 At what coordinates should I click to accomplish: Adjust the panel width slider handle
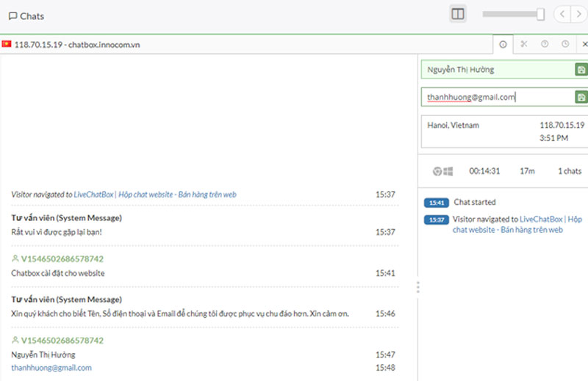click(540, 14)
